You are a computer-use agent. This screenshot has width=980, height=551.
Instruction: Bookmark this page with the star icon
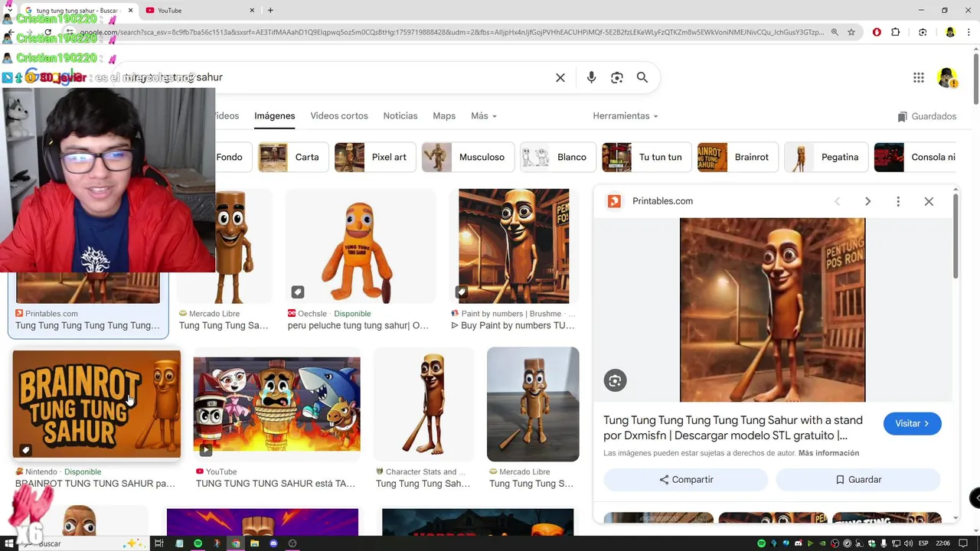pos(851,32)
